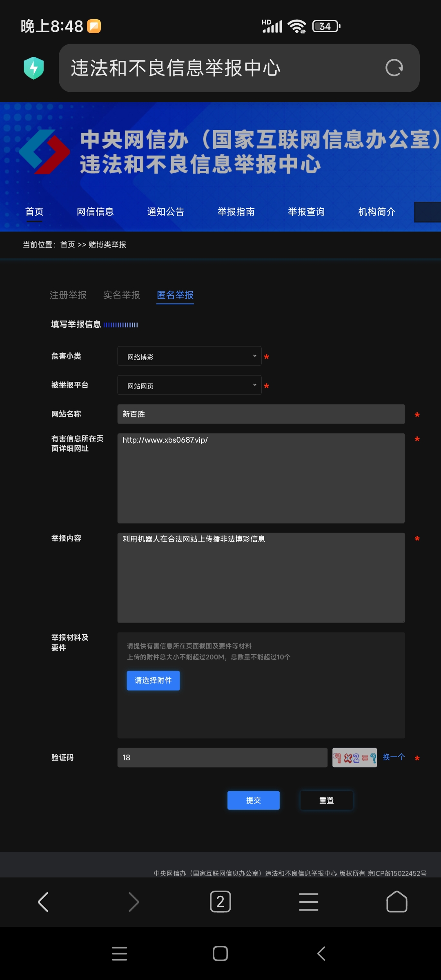
Task: Open the 举报查询 menu item
Action: click(x=306, y=212)
